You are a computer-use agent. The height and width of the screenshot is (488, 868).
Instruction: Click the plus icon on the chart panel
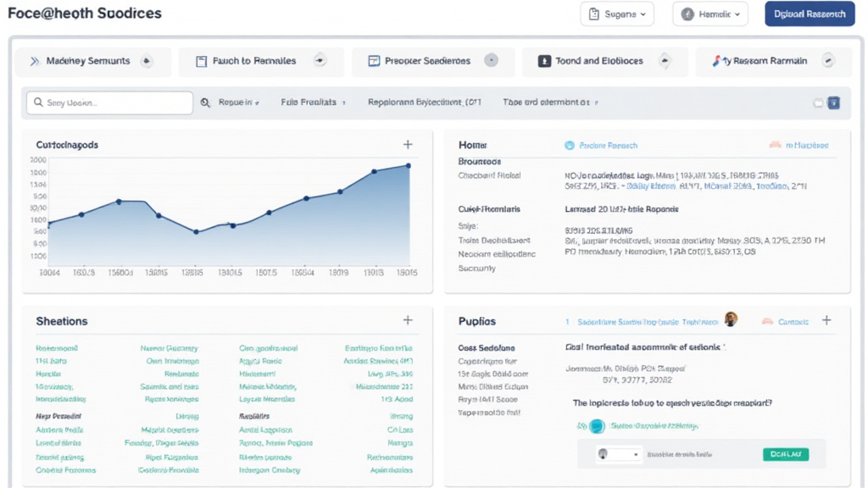tap(408, 145)
